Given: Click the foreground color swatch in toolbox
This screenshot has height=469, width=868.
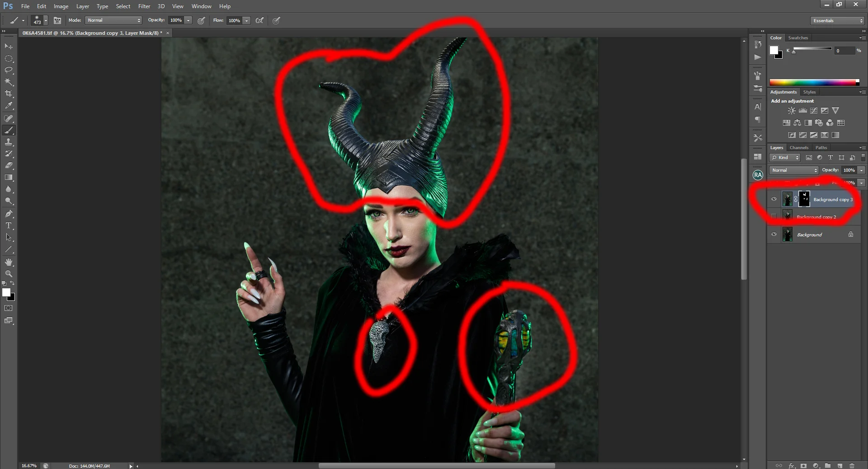Looking at the screenshot, I should coord(6,293).
